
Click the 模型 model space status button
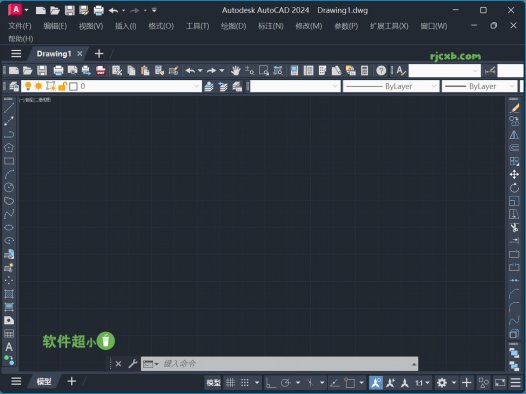(214, 383)
